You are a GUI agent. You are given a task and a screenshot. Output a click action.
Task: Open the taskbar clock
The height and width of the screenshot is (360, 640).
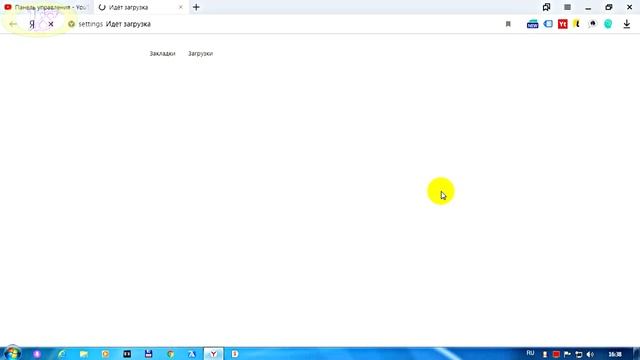click(x=615, y=354)
